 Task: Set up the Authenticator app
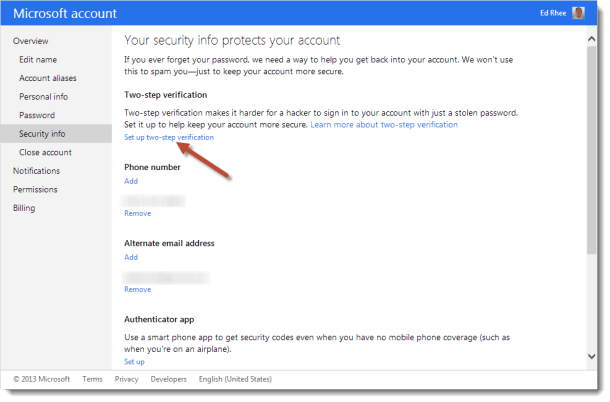(134, 362)
